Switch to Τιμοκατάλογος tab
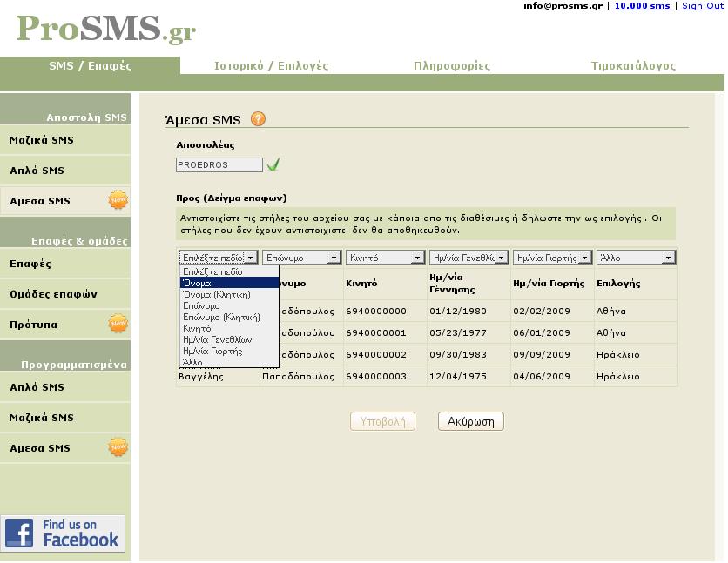The image size is (728, 563). pos(633,65)
